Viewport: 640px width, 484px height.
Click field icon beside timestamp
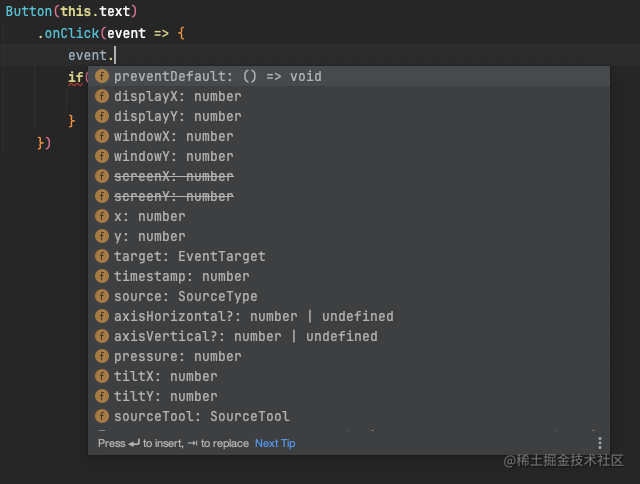pyautogui.click(x=102, y=276)
